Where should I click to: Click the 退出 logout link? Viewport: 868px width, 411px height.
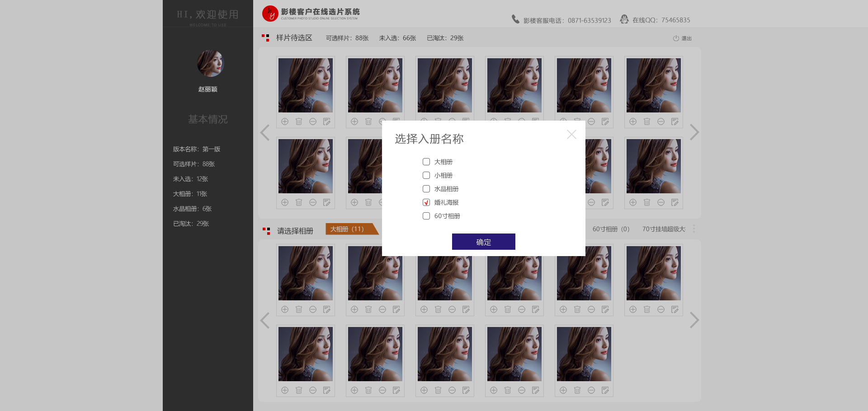[683, 38]
